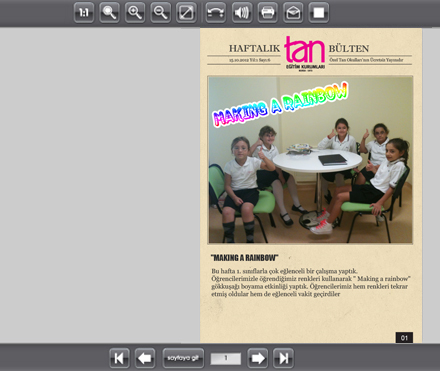
Task: Jump to the last page
Action: point(283,358)
